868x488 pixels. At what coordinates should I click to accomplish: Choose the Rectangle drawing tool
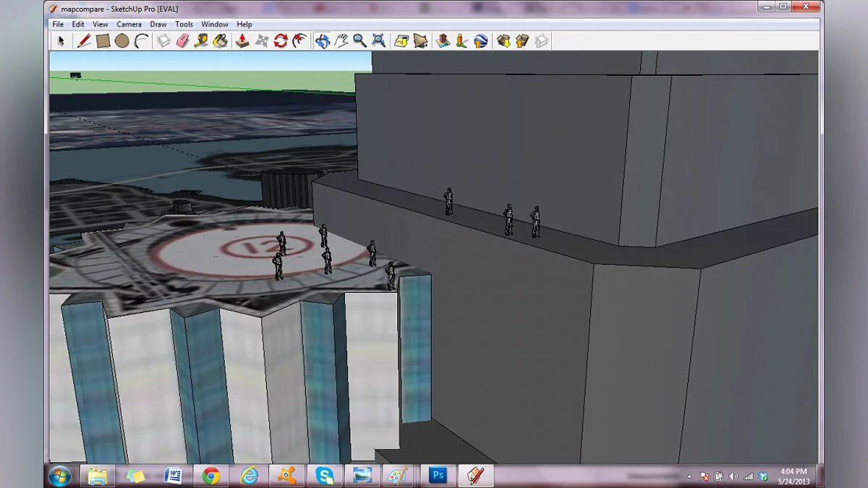click(x=103, y=41)
